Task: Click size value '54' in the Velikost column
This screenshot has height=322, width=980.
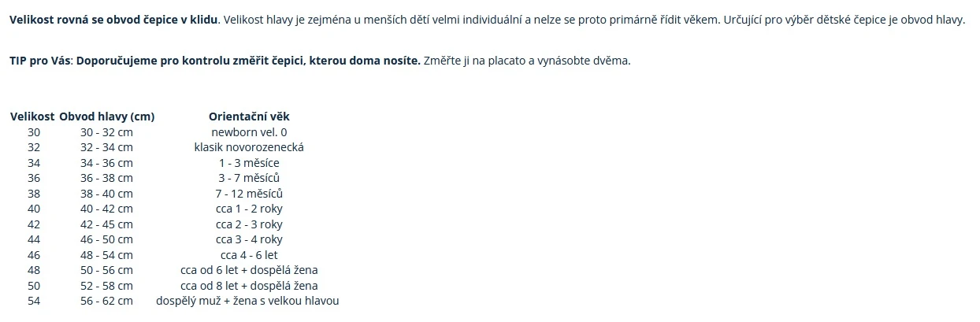Action: coord(33,301)
